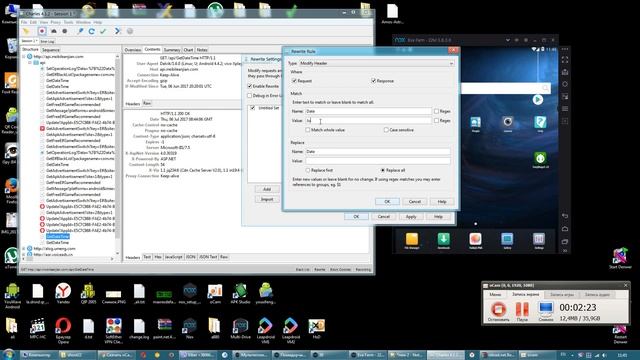Click Add button in Rewrite Settings
Viewport: 640px width, 360px height.
click(267, 189)
